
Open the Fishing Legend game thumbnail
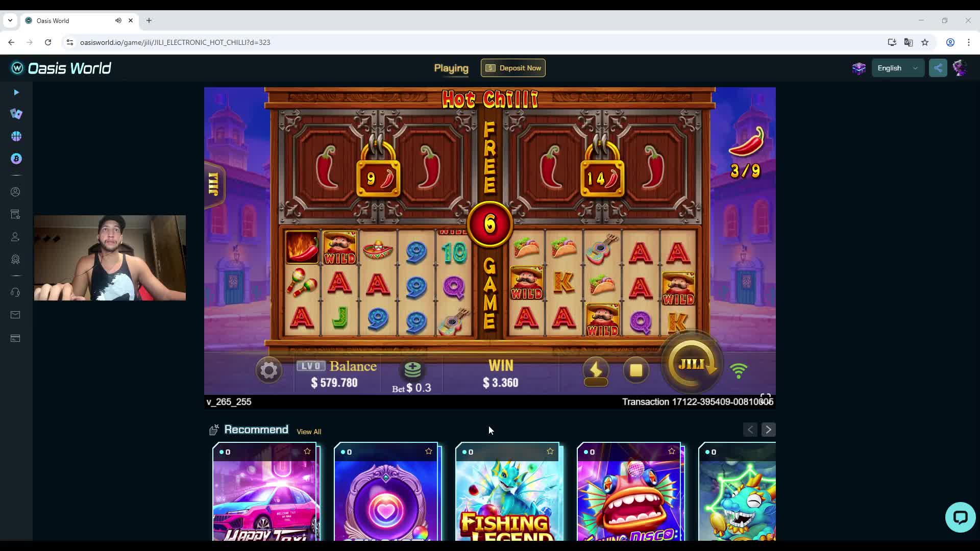pyautogui.click(x=509, y=492)
